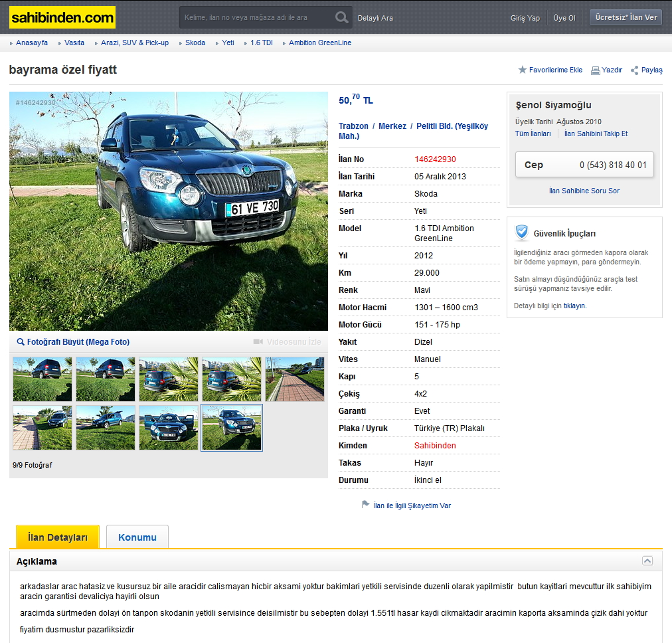Click the printer icon beside Yazdır
The height and width of the screenshot is (643, 672).
pyautogui.click(x=595, y=70)
